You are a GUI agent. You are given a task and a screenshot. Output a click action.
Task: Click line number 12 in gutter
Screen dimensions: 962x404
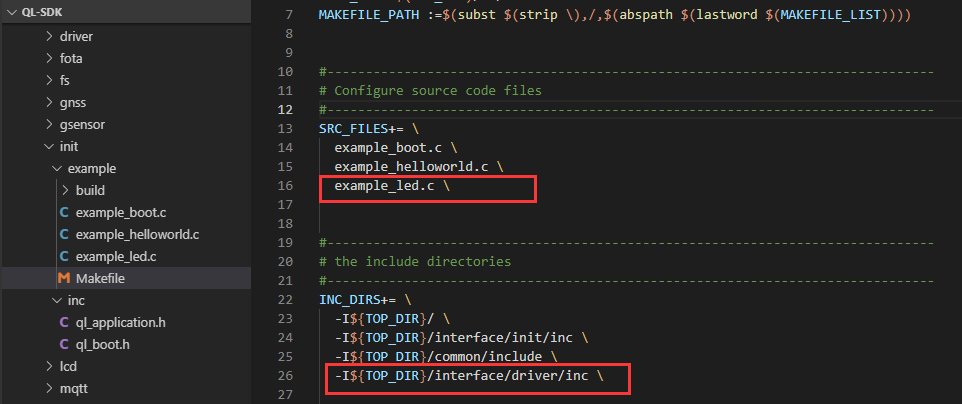click(286, 110)
